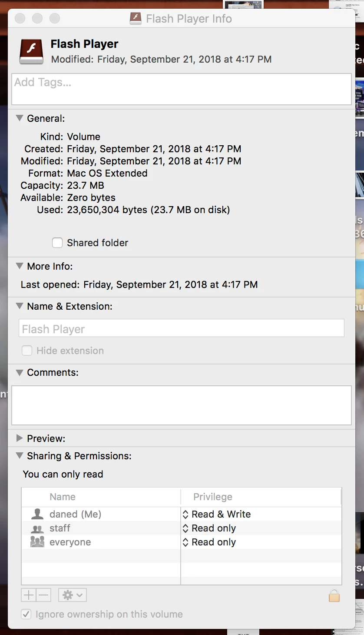Change everyone privilege Read only popup

[x=209, y=542]
